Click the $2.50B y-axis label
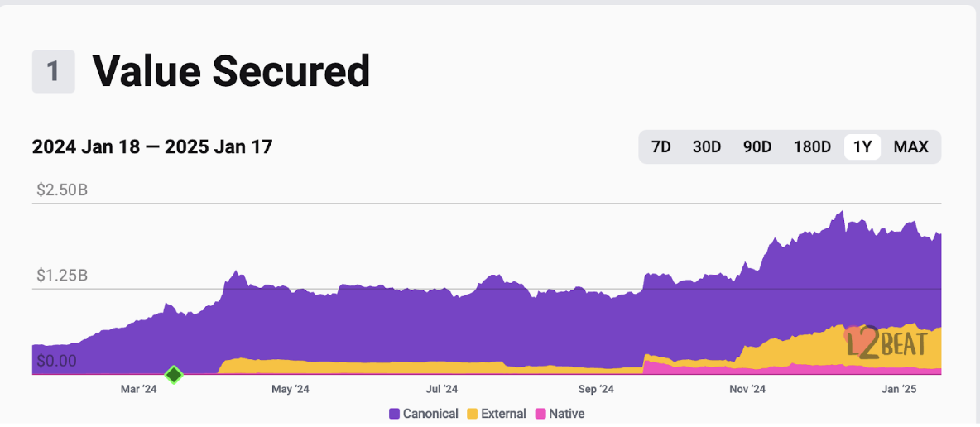The image size is (980, 427). pyautogui.click(x=62, y=190)
